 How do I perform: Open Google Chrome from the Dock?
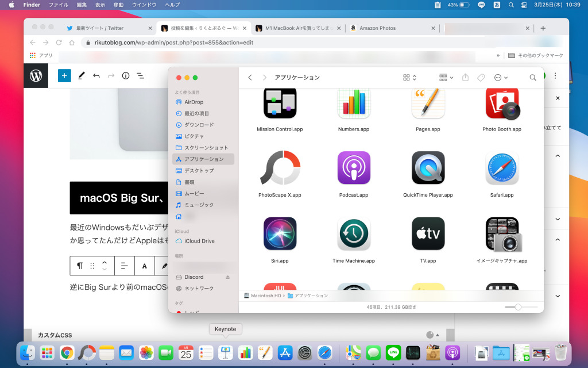point(67,352)
